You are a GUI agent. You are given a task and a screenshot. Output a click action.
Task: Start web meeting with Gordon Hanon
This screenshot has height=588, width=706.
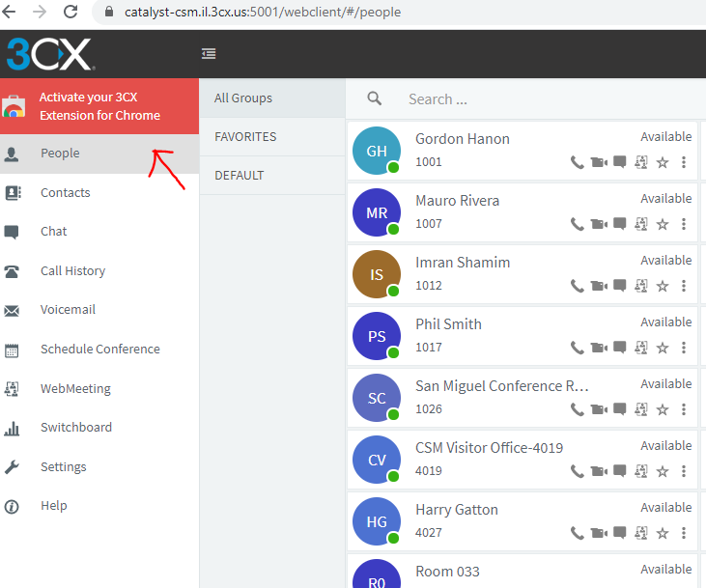click(641, 162)
